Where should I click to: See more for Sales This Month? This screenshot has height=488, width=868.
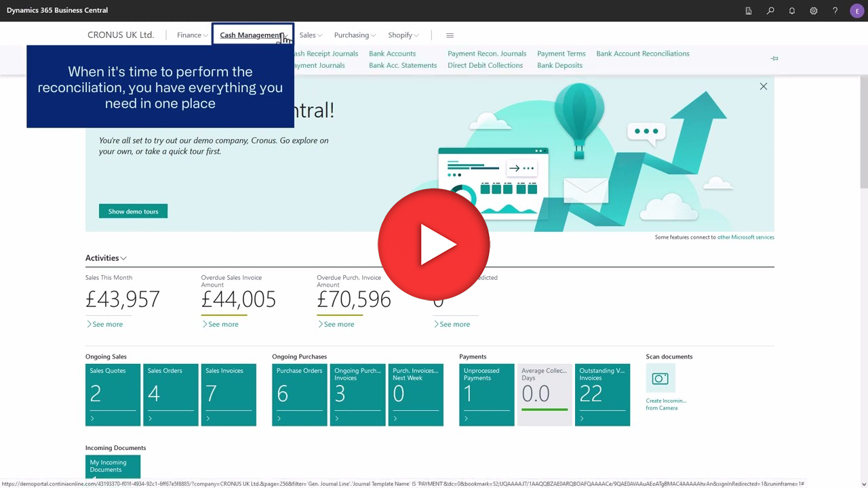click(104, 325)
